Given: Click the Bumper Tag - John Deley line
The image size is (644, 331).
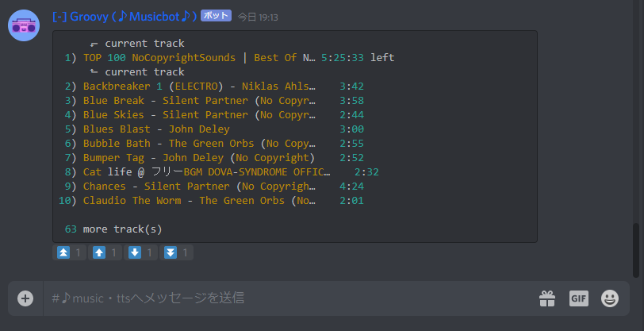Looking at the screenshot, I should [x=214, y=157].
